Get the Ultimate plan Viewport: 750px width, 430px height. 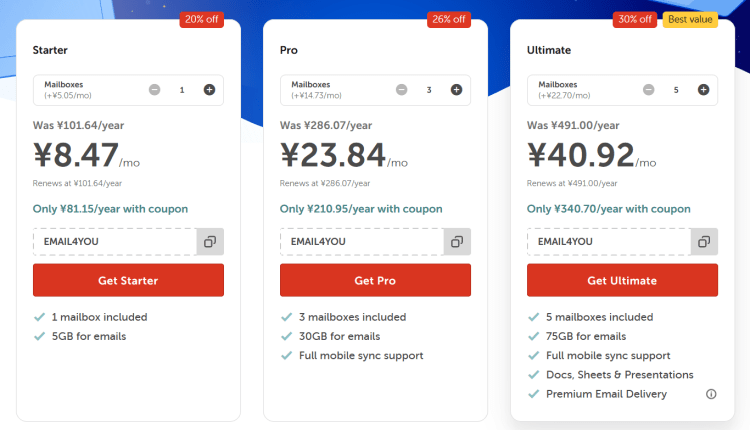pos(622,280)
